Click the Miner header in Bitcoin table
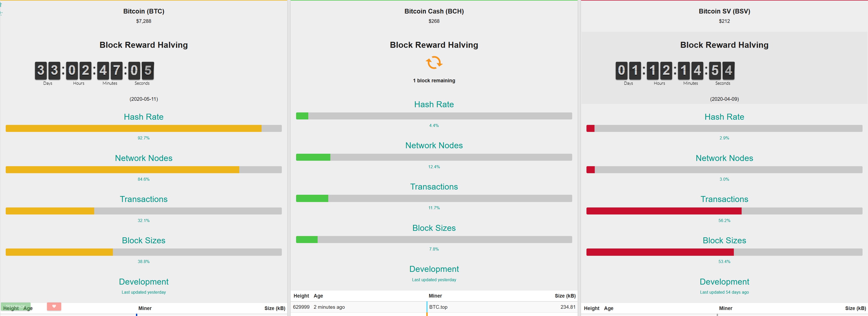The height and width of the screenshot is (316, 868). coord(145,308)
